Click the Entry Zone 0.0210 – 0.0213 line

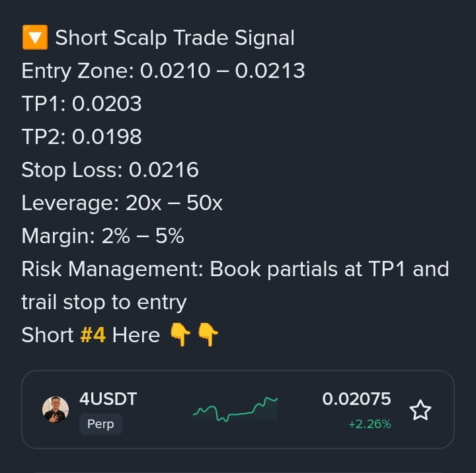[x=163, y=71]
